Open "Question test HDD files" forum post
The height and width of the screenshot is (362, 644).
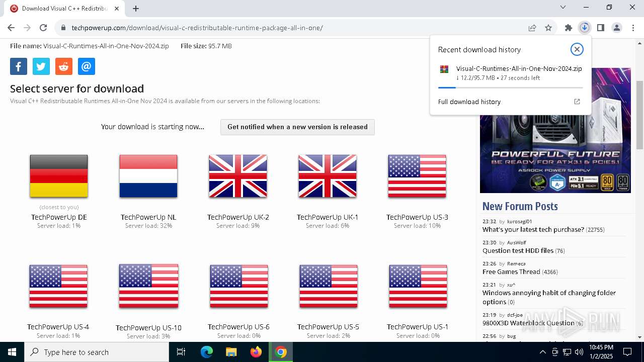[x=518, y=250]
